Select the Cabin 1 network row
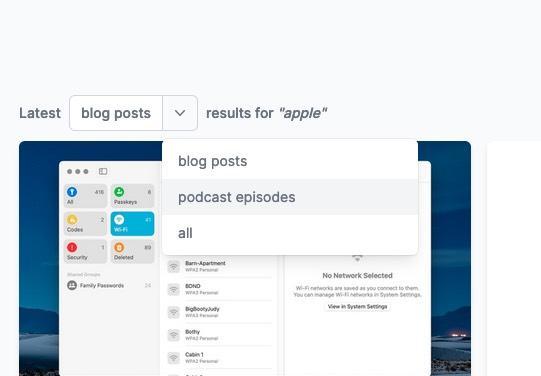541x376 pixels. [220, 357]
